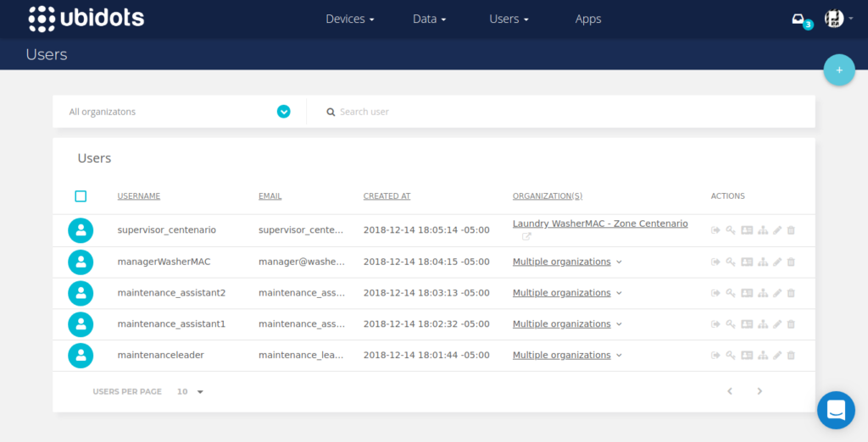Click the login-as icon for managerWasherMAC
Image resolution: width=868 pixels, height=442 pixels.
pos(715,262)
